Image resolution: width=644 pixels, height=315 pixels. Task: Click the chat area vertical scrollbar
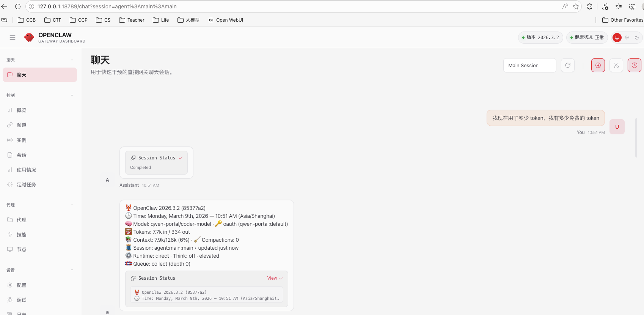point(636,137)
